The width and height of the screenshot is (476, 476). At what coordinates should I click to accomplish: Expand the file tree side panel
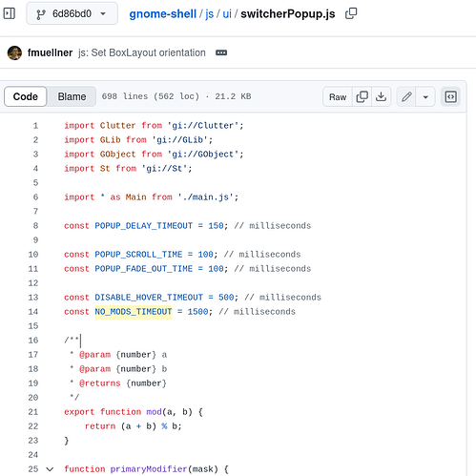click(x=10, y=13)
